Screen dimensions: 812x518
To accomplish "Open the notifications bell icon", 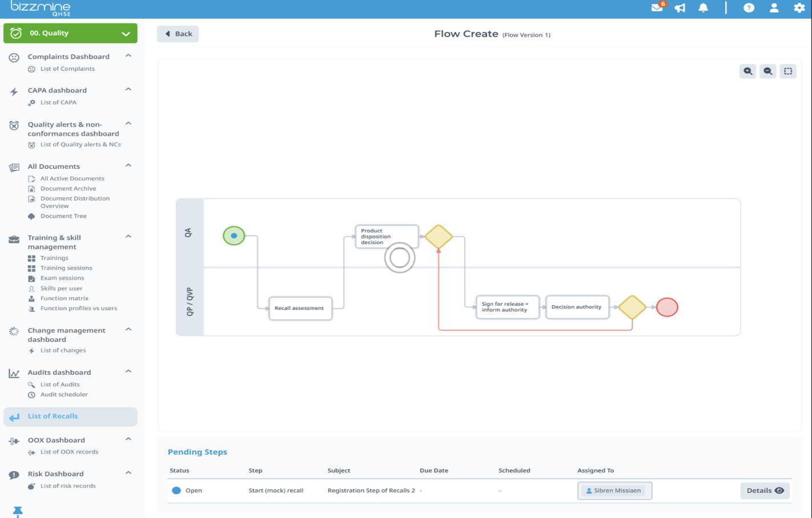I will [704, 8].
